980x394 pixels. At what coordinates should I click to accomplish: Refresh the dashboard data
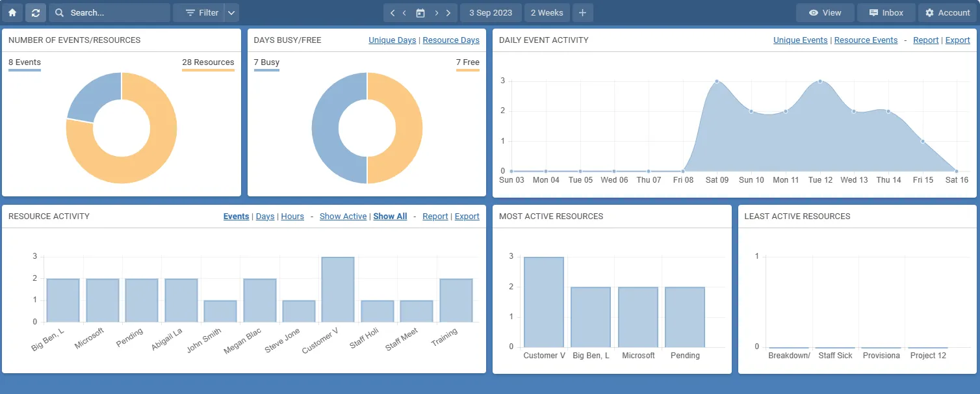click(35, 13)
